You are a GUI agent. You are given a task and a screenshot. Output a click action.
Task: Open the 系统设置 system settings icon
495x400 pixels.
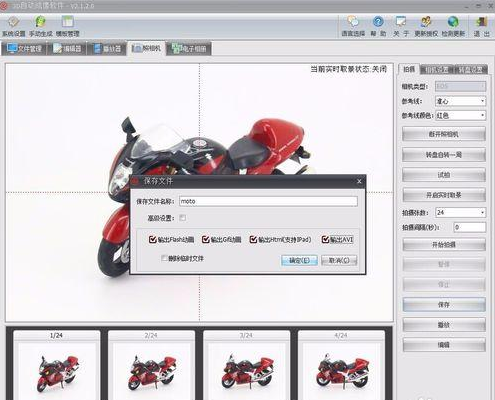[x=13, y=26]
